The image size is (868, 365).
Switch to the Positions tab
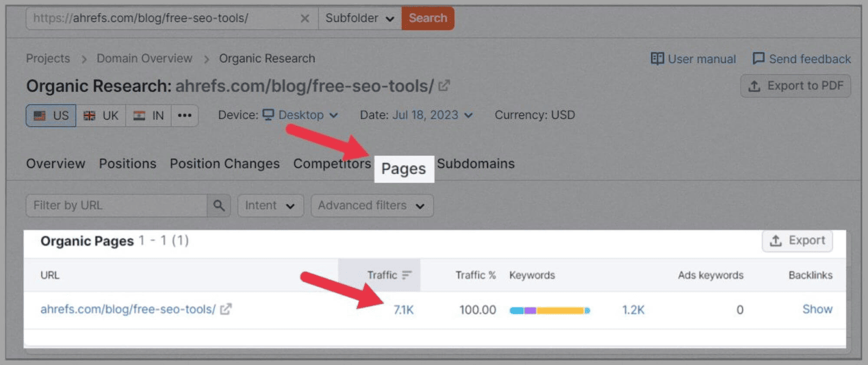(127, 163)
